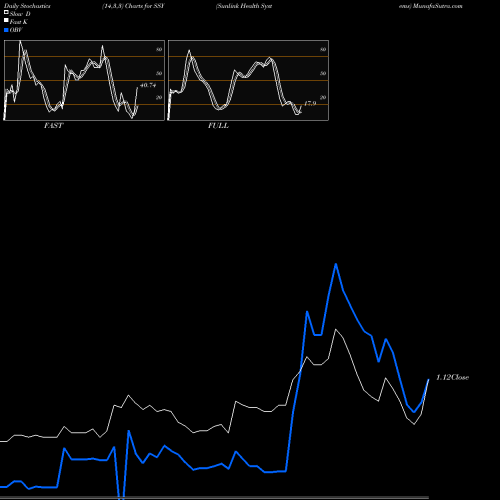
Task: Click the FAST chart label
Action: point(53,126)
